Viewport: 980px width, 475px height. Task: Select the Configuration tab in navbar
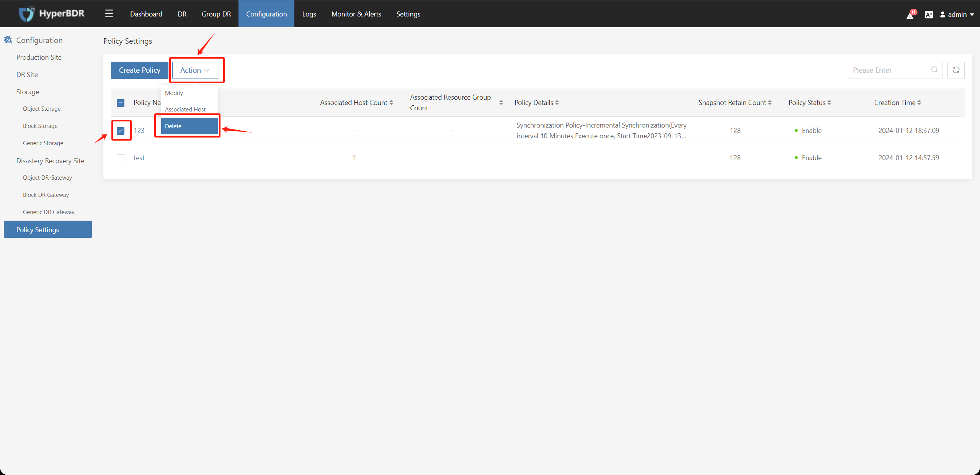265,14
